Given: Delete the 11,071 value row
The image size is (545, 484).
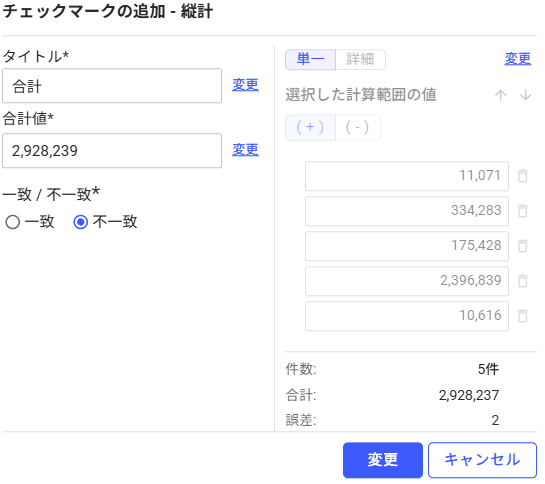Looking at the screenshot, I should (x=522, y=176).
